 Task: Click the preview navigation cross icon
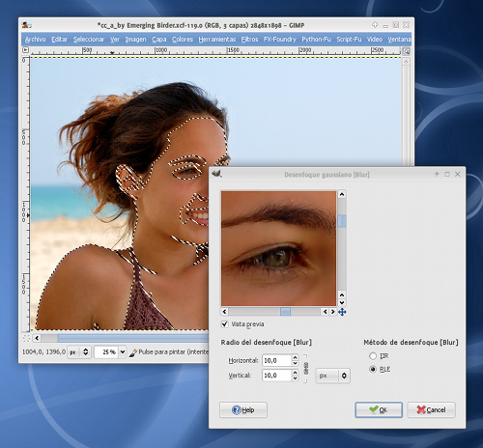(342, 312)
